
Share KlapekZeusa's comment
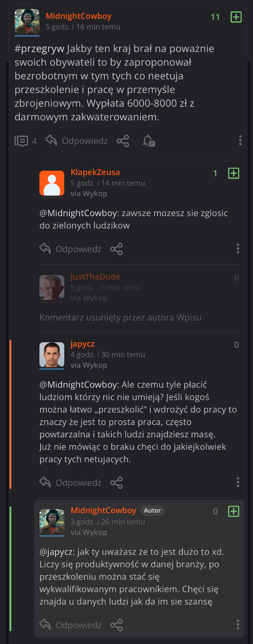116,249
